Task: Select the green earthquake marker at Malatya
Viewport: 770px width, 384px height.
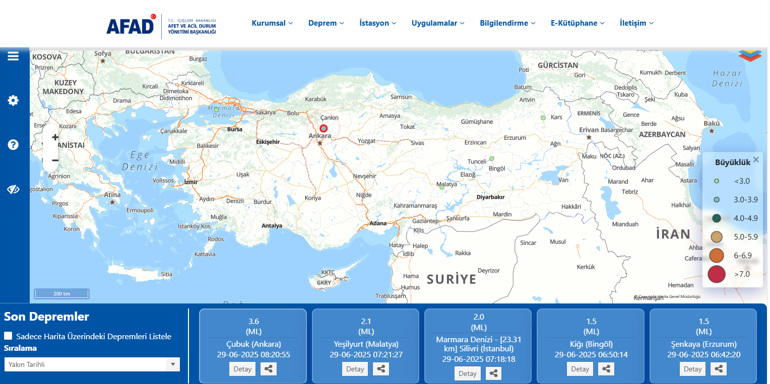Action: click(441, 187)
